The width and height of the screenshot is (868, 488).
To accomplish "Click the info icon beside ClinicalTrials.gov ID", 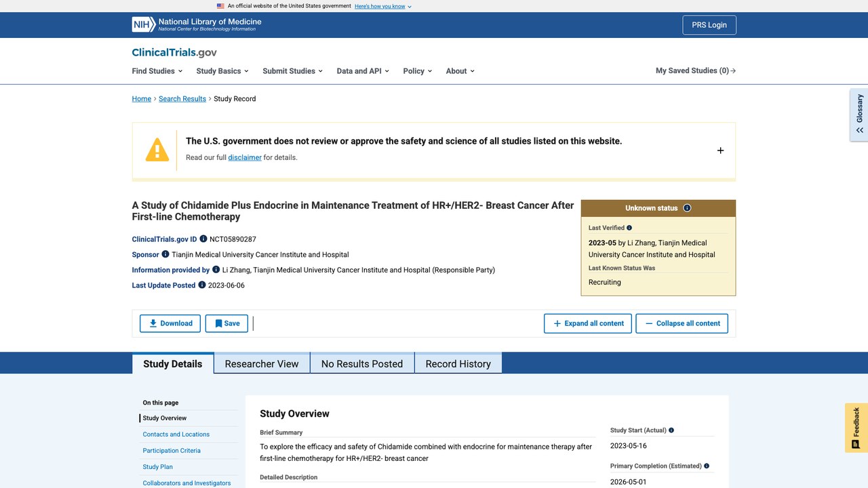I will coord(203,239).
